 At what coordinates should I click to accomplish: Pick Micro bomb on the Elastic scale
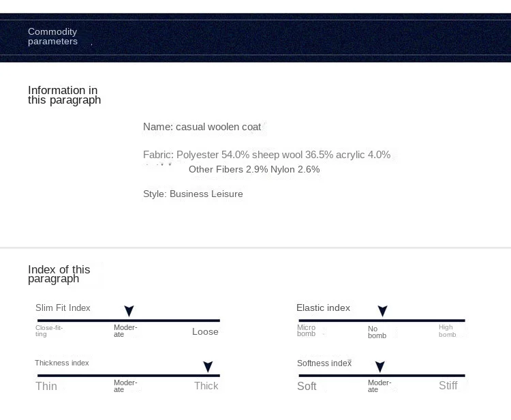pos(307,331)
